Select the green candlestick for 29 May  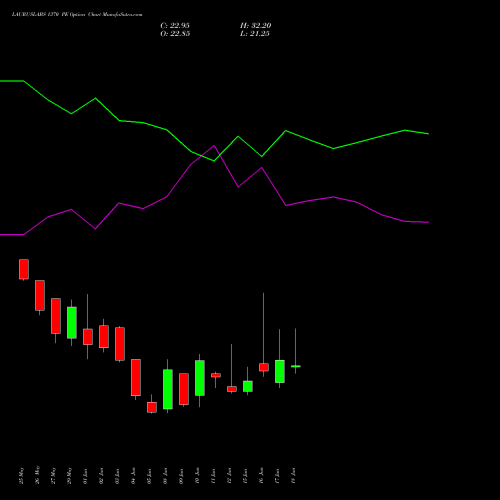coord(72,323)
